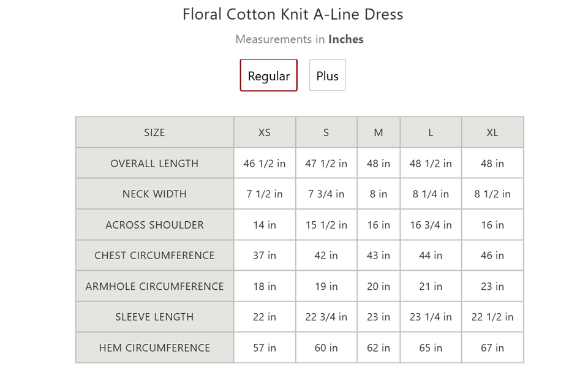
Task: Select the CHEST CIRCUMFERENCE row label
Action: tap(154, 256)
